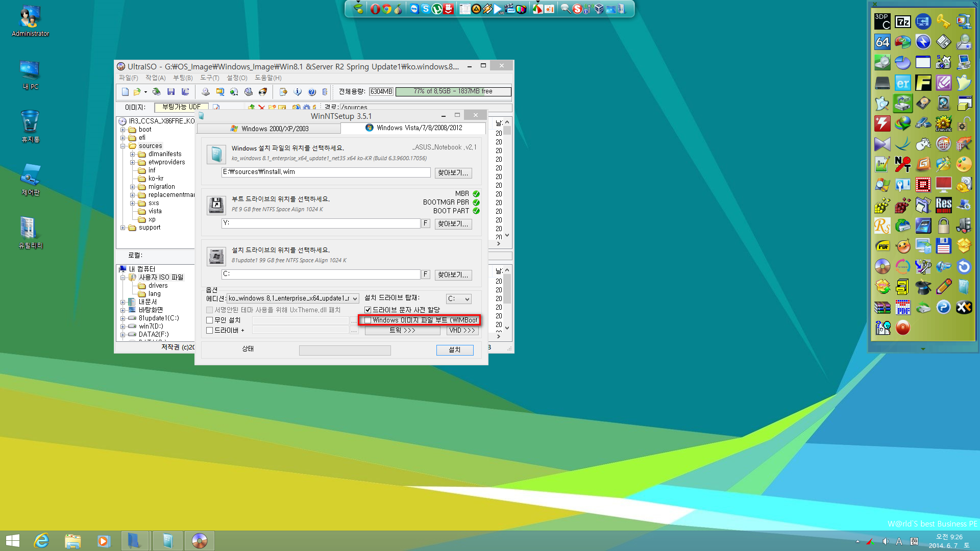Click the install.wim path input field

point(326,172)
